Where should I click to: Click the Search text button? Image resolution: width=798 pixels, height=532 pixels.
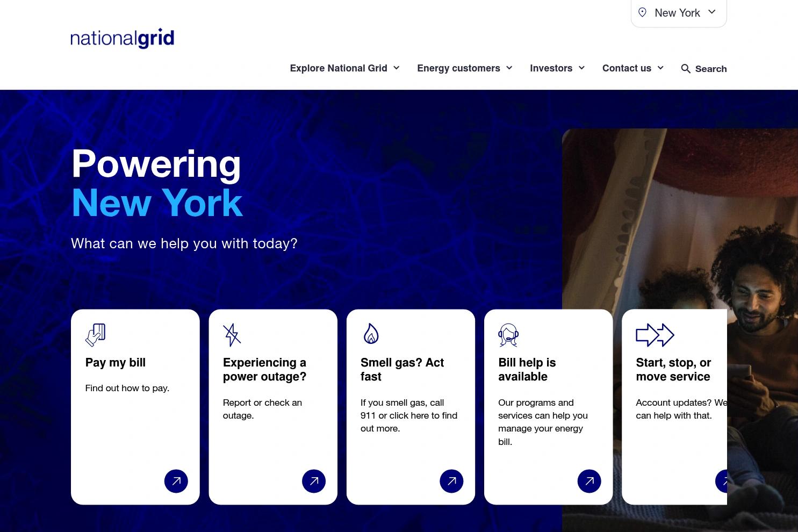pyautogui.click(x=711, y=69)
